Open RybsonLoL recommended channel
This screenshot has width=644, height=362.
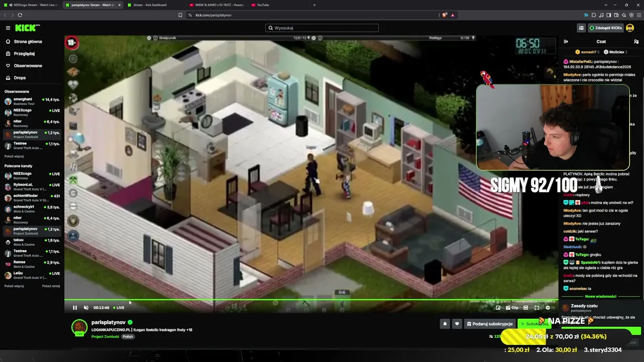tap(32, 186)
